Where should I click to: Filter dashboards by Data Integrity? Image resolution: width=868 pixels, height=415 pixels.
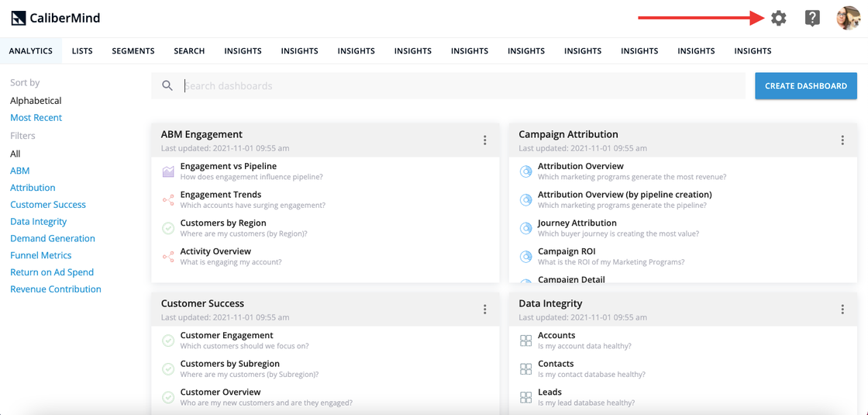pos(38,222)
